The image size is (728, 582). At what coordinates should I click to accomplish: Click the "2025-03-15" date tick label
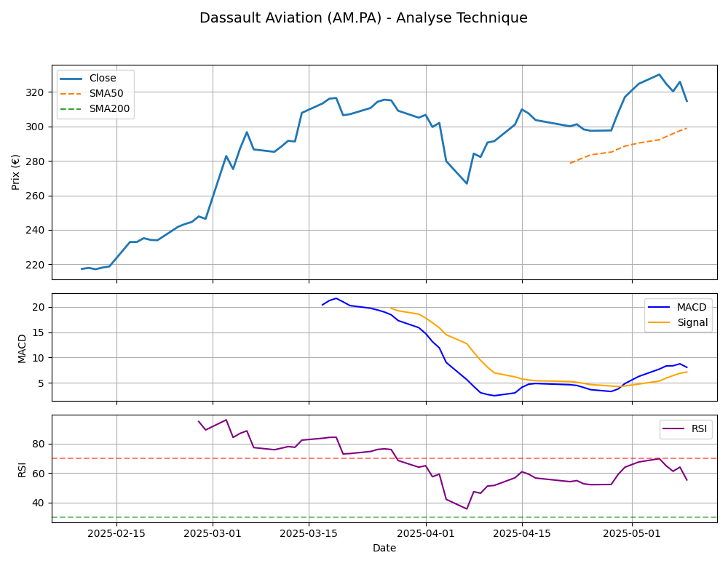309,533
